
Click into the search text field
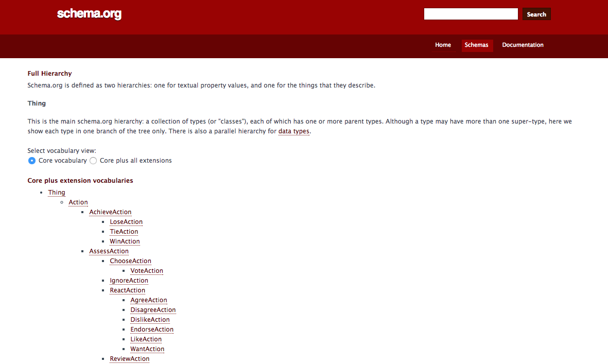click(471, 14)
